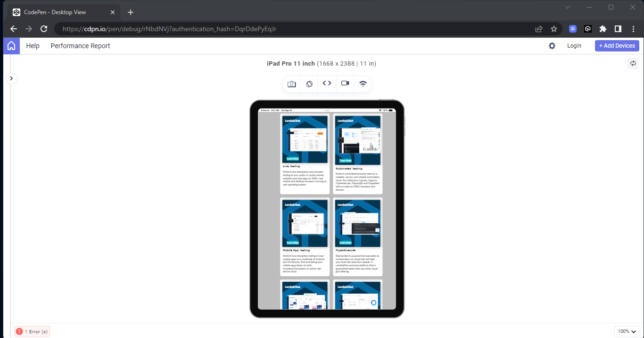Screen dimensions: 644x338
Task: Take a screenshot with camera icon
Action: pyautogui.click(x=292, y=84)
